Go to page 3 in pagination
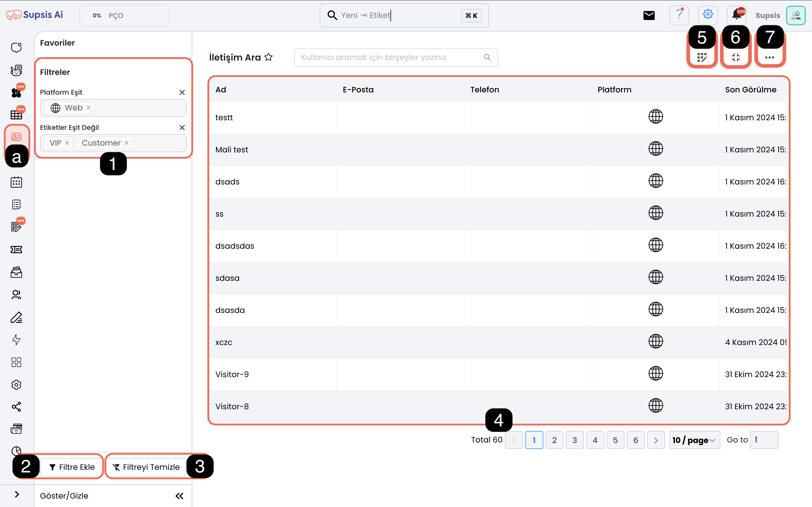The height and width of the screenshot is (507, 812). tap(574, 440)
